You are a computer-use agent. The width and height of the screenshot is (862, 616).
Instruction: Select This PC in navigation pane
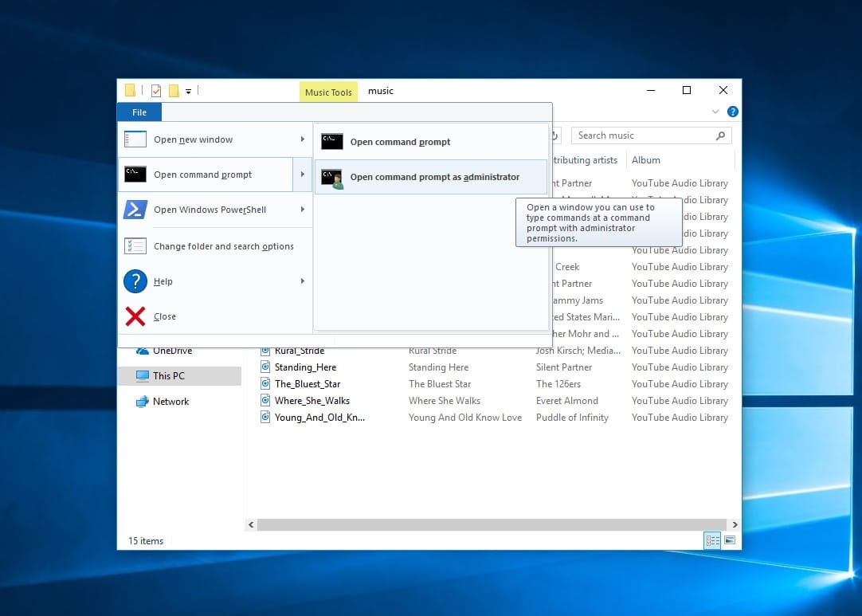tap(168, 376)
